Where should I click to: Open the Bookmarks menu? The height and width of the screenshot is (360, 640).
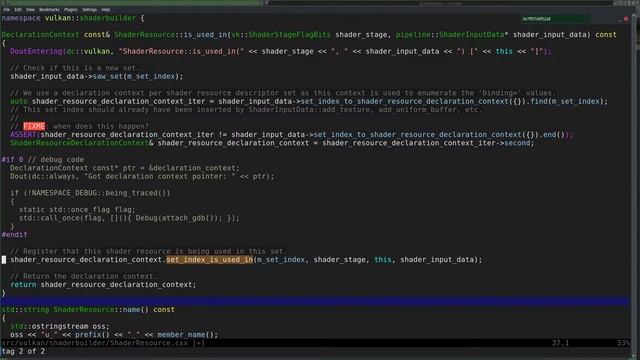coord(49,9)
